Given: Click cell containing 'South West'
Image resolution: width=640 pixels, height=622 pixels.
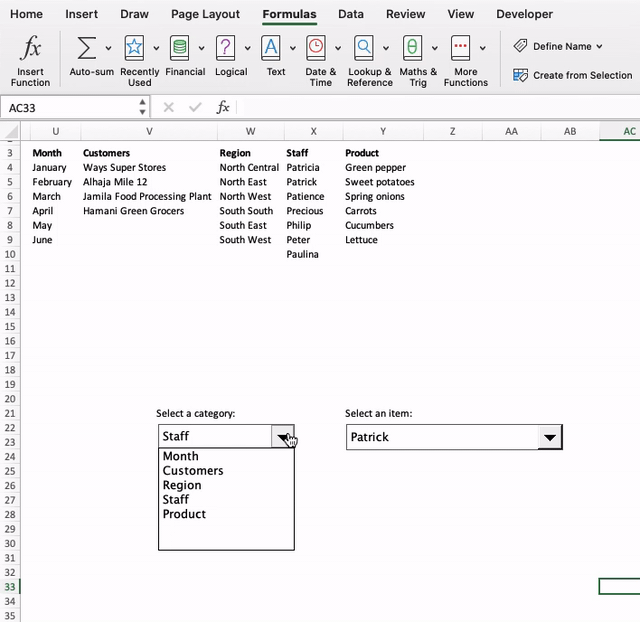Looking at the screenshot, I should tap(251, 240).
